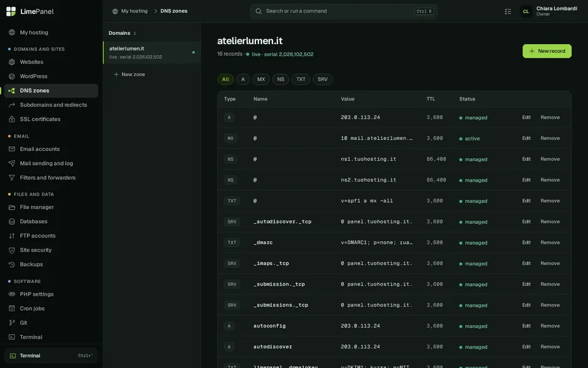Click the Terminal icon in Software section
This screenshot has height=368, width=588.
click(12, 337)
